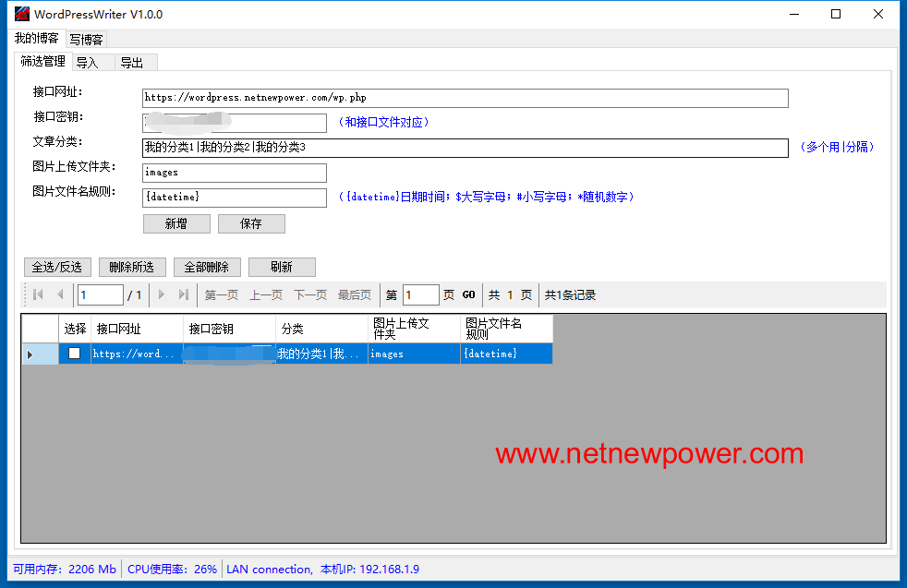This screenshot has height=588, width=907.
Task: Click the WordPressWriter app icon in title bar
Action: coord(21,14)
